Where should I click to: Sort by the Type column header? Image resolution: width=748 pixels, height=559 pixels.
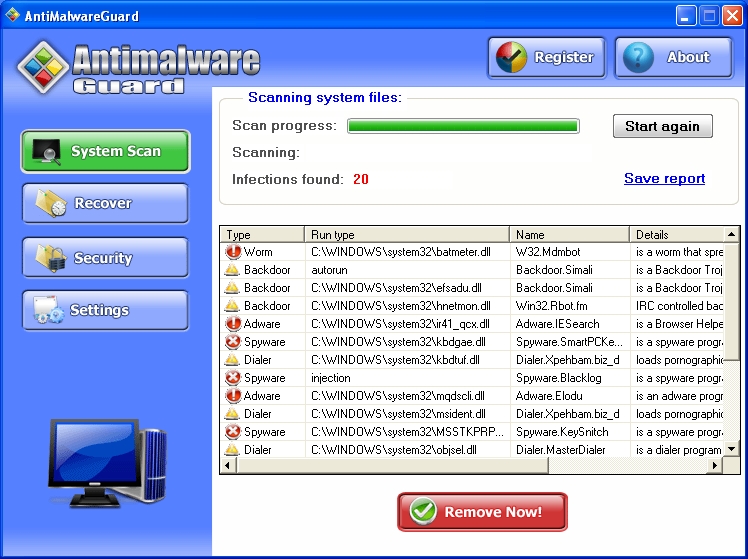[x=262, y=235]
